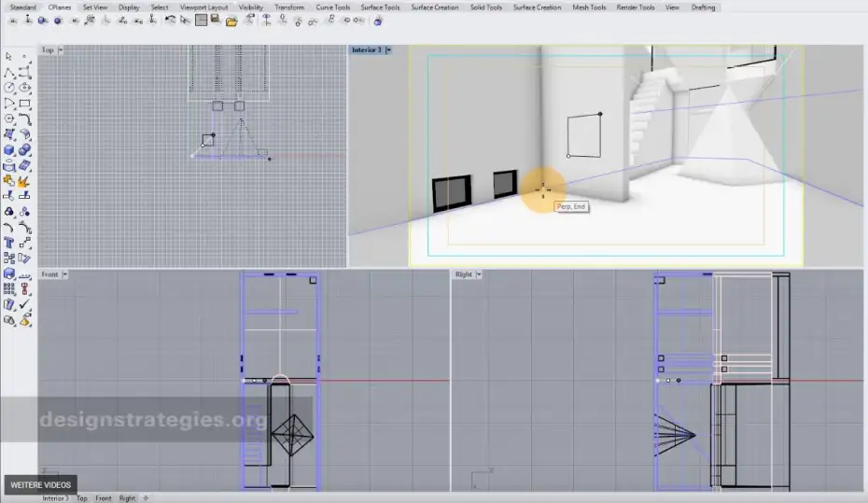Choose the Polyline tool

pos(8,73)
